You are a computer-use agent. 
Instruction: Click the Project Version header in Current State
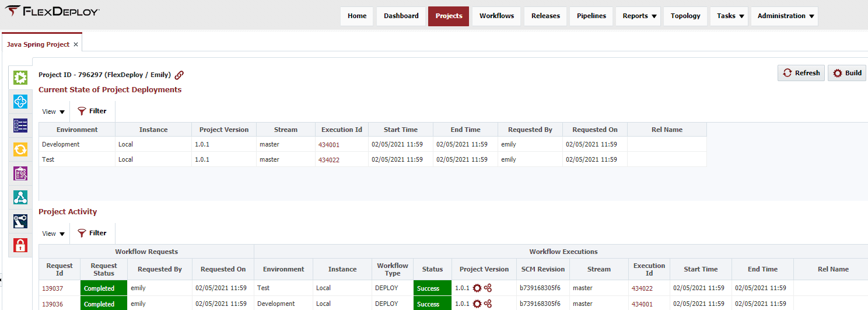tap(224, 130)
